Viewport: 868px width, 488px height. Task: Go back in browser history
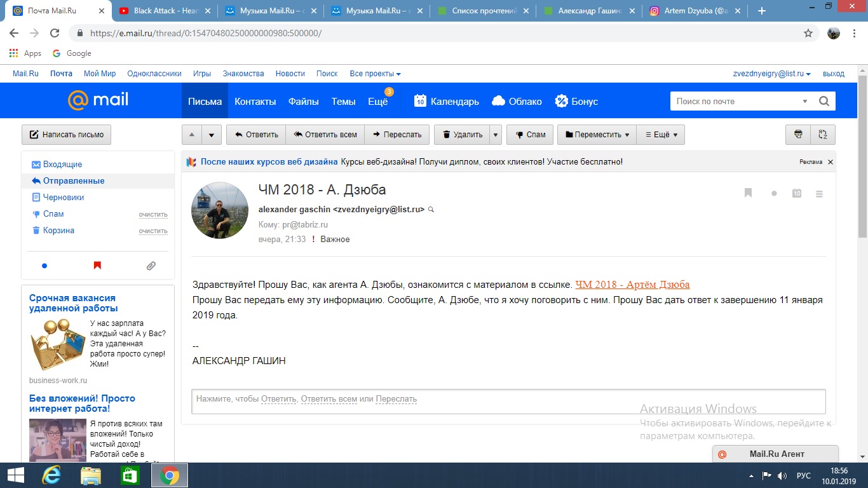click(14, 33)
